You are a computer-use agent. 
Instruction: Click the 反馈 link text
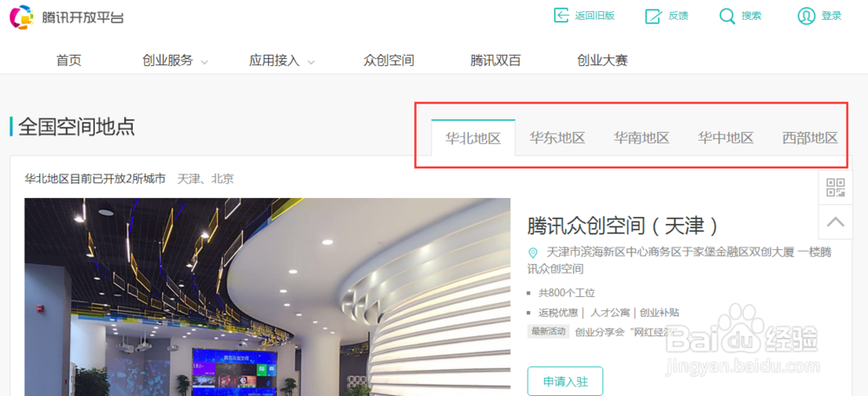tap(678, 16)
